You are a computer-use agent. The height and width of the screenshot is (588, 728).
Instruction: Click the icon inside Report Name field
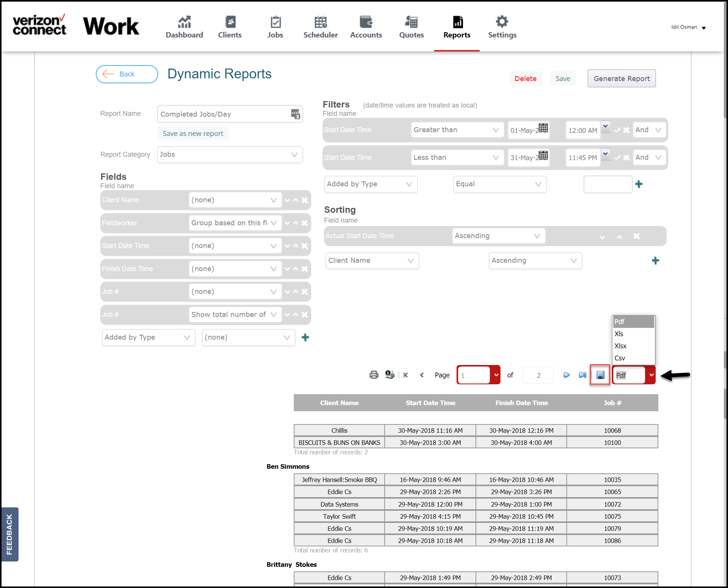[x=295, y=114]
